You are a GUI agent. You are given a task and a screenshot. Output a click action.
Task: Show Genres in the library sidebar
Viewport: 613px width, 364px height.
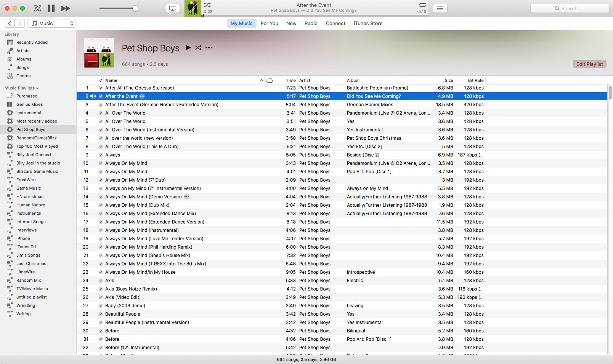coord(23,76)
